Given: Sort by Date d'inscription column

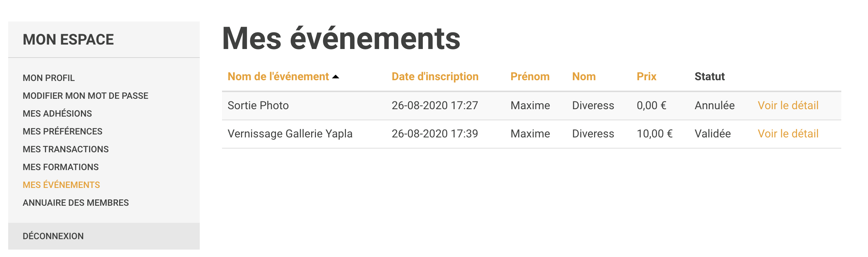Looking at the screenshot, I should pos(435,77).
